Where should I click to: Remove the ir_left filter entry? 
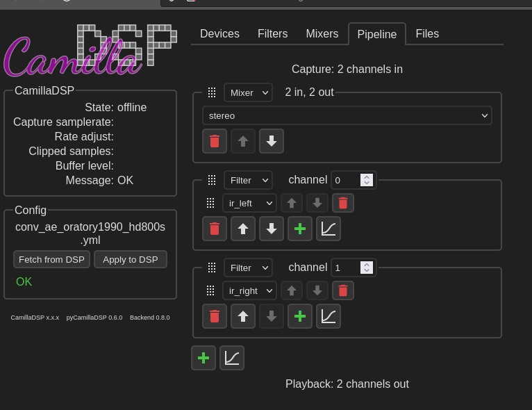(x=342, y=203)
